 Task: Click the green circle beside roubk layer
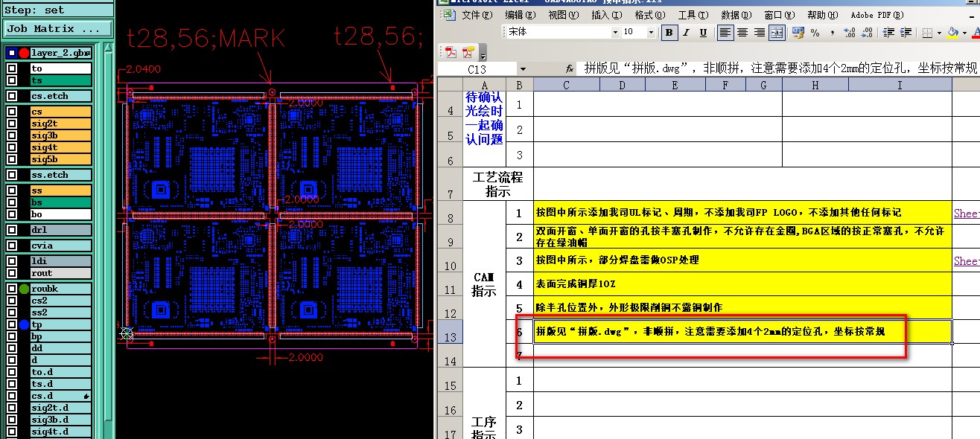coord(24,289)
